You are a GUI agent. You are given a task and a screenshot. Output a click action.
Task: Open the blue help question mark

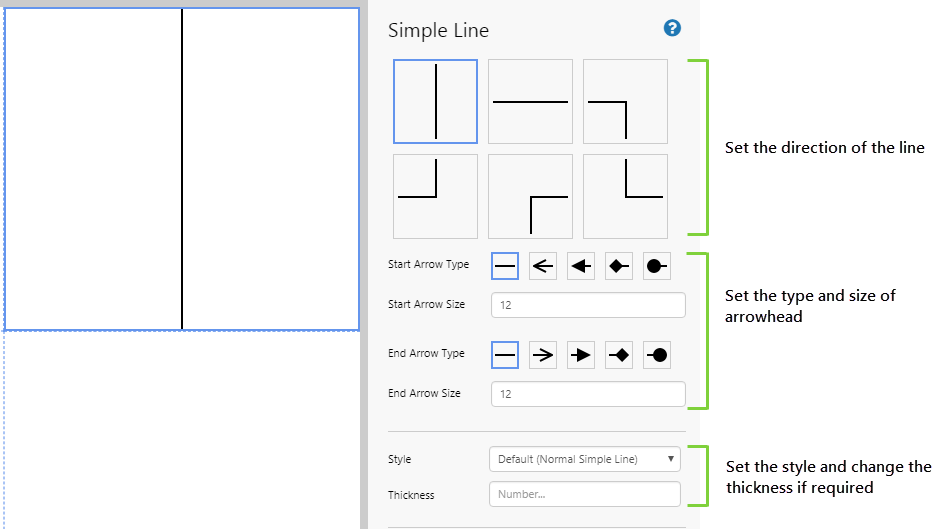(672, 28)
